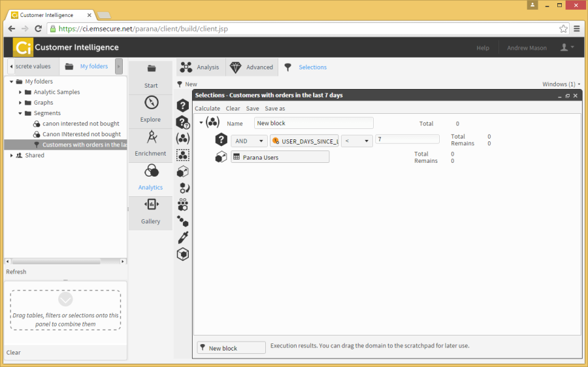
Task: Collapse the New block selection row
Action: (x=201, y=122)
